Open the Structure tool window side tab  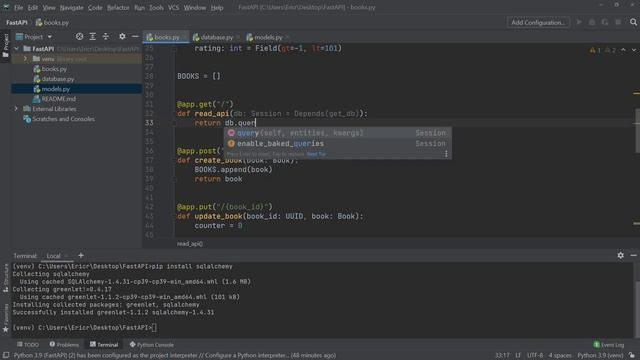[5, 278]
